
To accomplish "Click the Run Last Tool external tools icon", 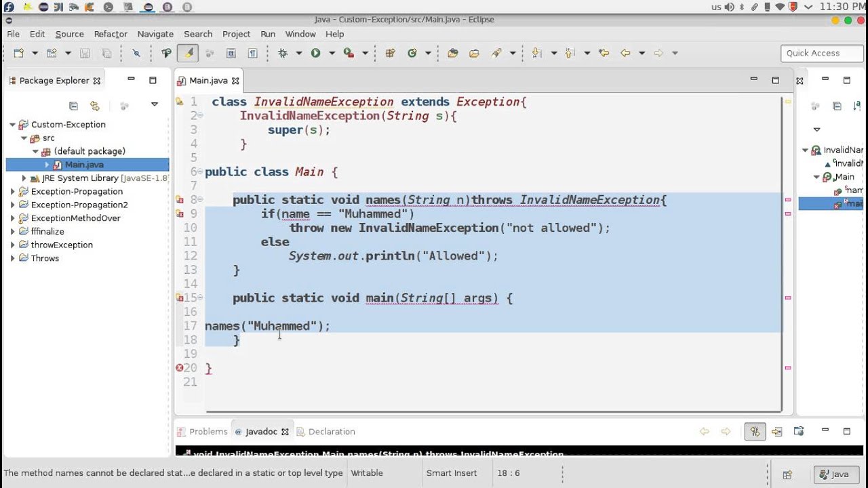I will [x=349, y=53].
